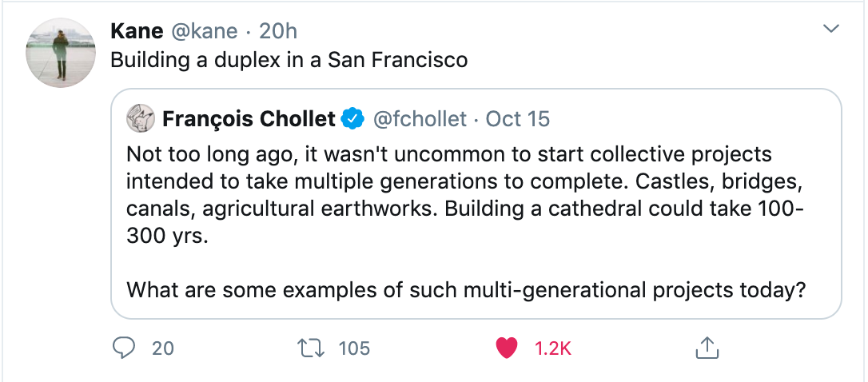Click the François Chollet name in quote
Image resolution: width=868 pixels, height=382 pixels.
[249, 119]
